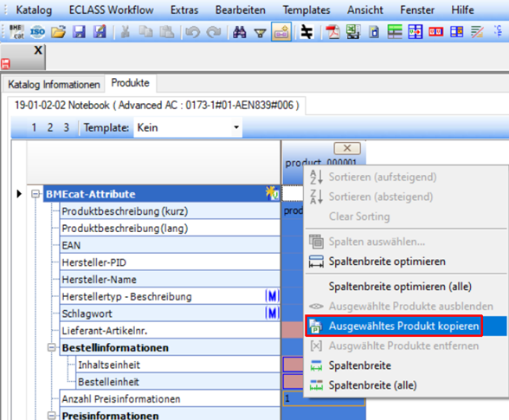Click the Paste clipboard icon
Viewport: 509px width, 420px height.
(x=167, y=32)
